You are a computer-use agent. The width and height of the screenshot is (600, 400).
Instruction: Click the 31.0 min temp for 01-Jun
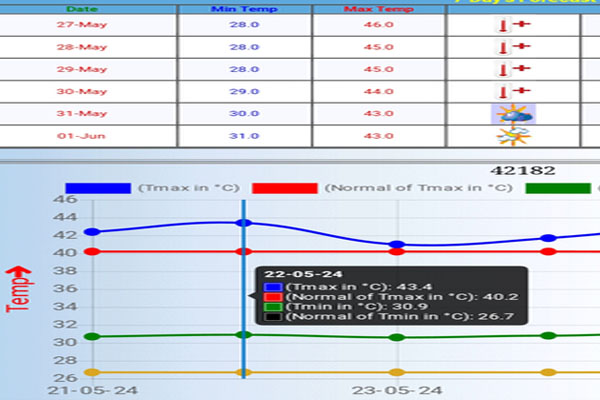click(244, 136)
